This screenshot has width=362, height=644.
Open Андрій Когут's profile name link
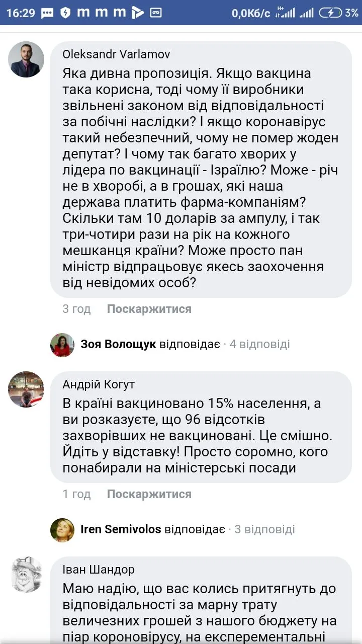coord(99,385)
